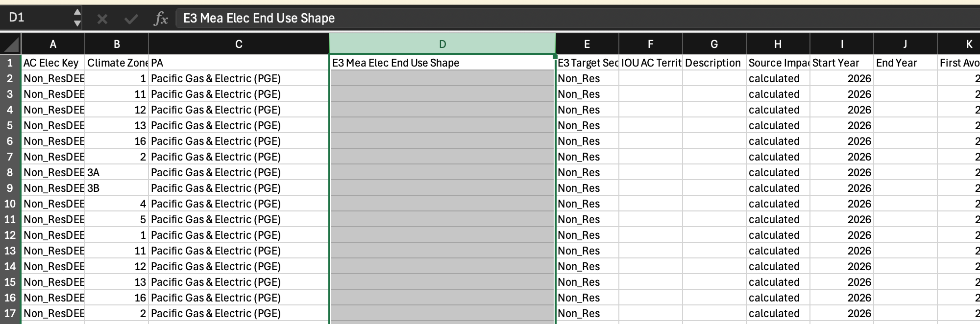The image size is (980, 324).
Task: Select column J header
Action: 905,44
